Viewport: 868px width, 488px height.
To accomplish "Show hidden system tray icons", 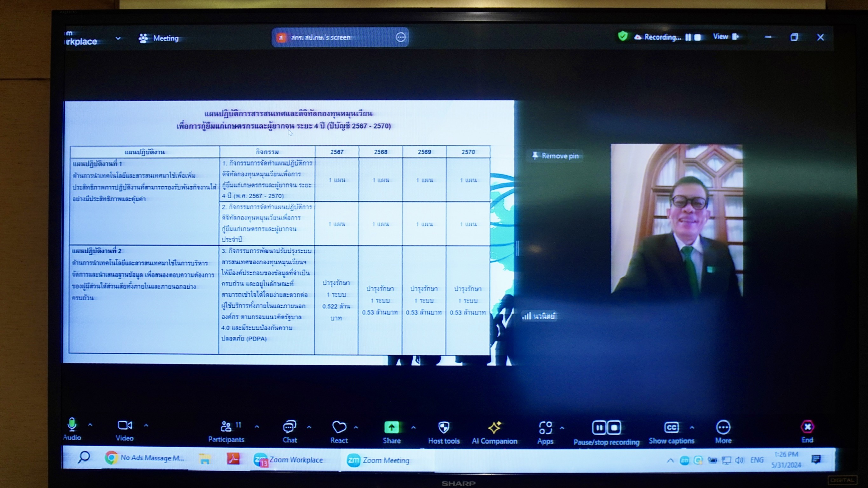I will click(670, 460).
